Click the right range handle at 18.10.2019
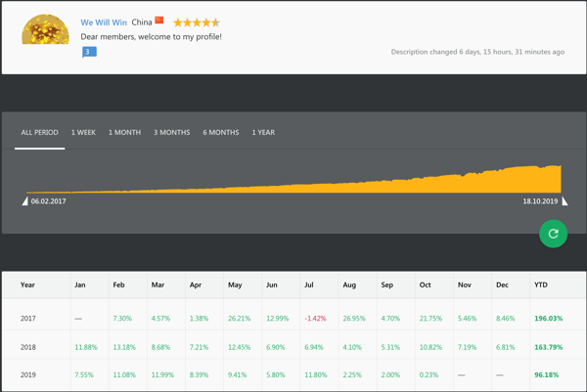 point(564,201)
